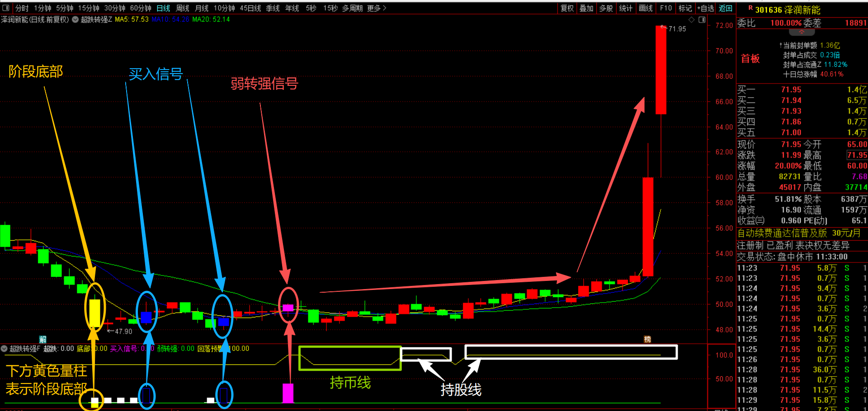Click the 超跌: 0.00 indicator value
This screenshot has height=411, width=868.
[x=59, y=349]
